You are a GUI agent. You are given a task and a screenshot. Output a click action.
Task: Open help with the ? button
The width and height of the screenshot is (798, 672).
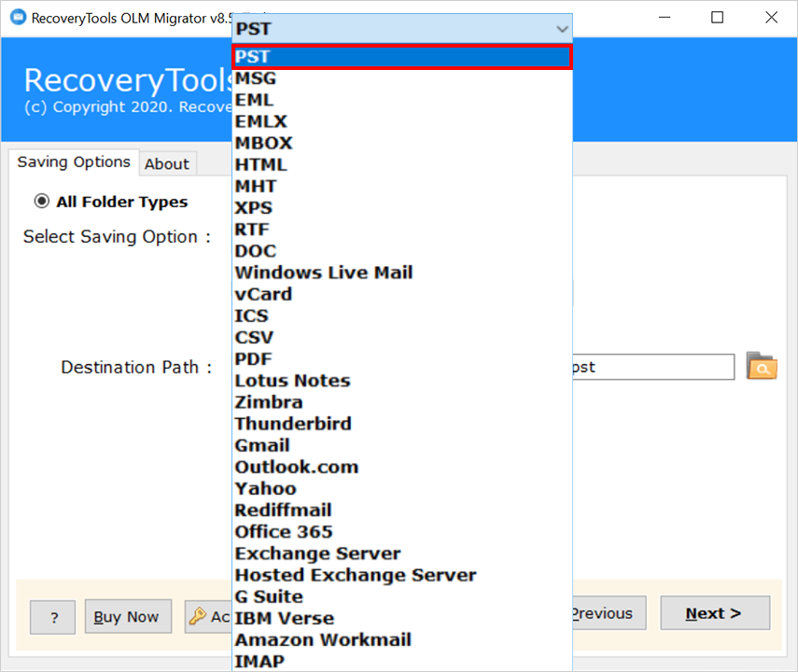click(x=53, y=618)
